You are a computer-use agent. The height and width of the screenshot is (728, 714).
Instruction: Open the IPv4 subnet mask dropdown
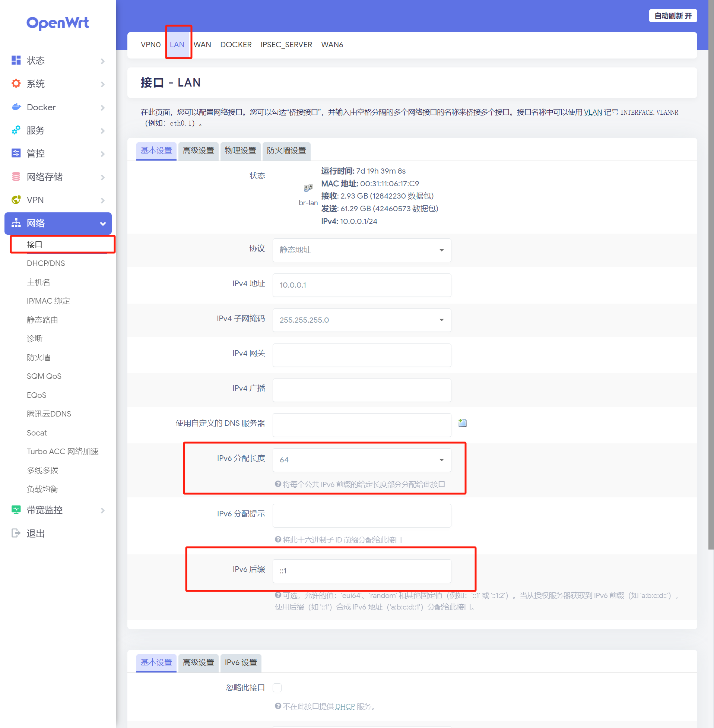point(362,320)
